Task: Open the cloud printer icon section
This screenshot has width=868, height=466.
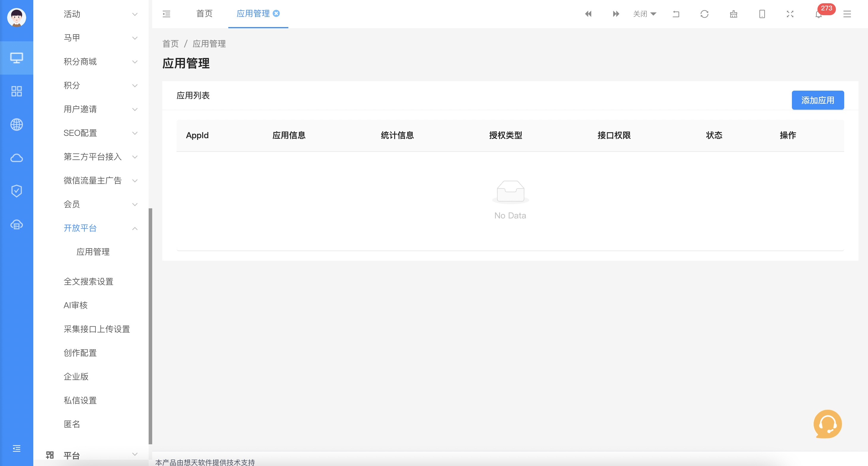Action: click(17, 224)
